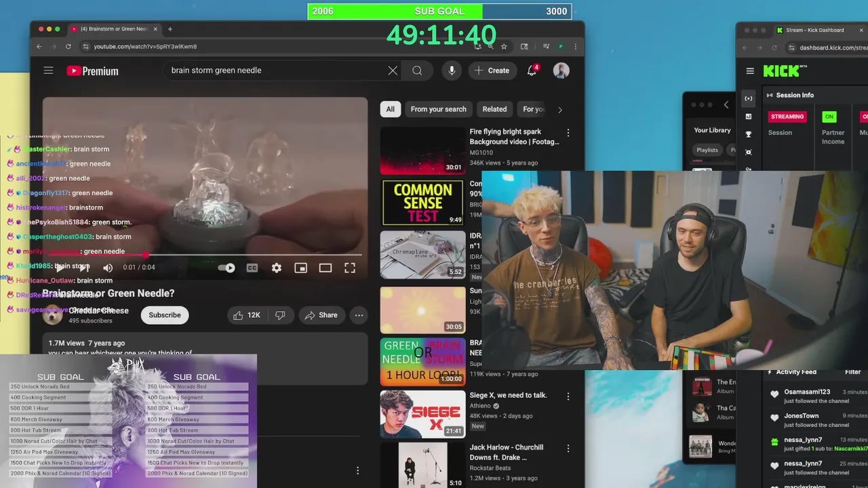
Task: Open the YouTube guide hamburger menu
Action: click(x=48, y=70)
